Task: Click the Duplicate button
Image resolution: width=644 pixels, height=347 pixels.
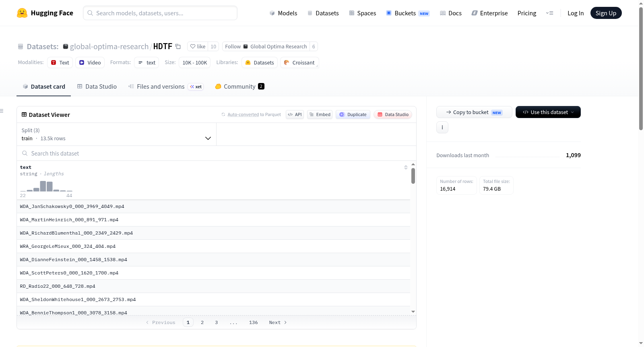Action: [x=353, y=114]
